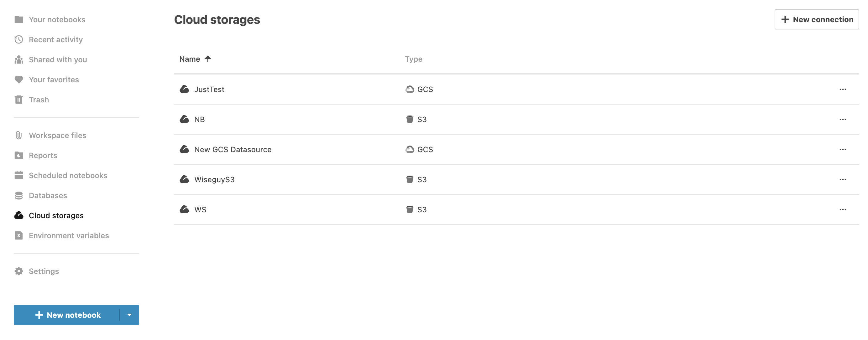Go to Recent activity
Screen dimensions: 868x340
point(55,40)
